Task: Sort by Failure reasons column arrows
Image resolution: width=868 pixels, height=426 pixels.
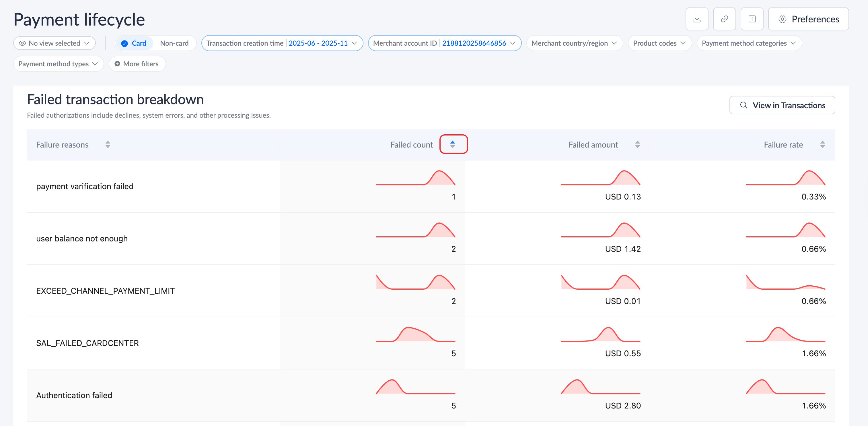Action: [108, 144]
